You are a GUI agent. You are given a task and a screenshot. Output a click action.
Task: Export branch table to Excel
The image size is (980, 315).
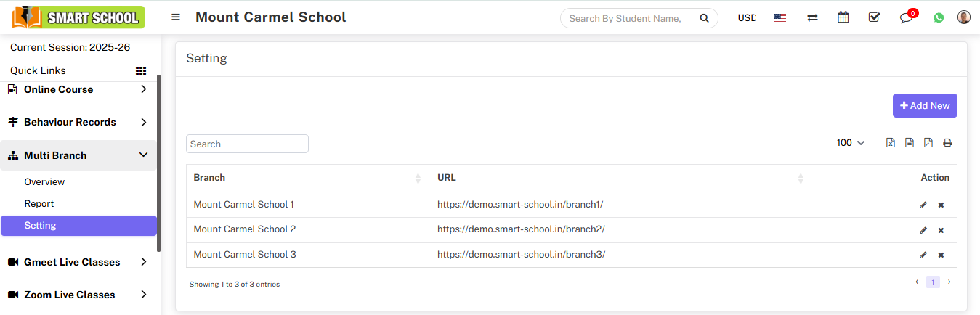[890, 143]
